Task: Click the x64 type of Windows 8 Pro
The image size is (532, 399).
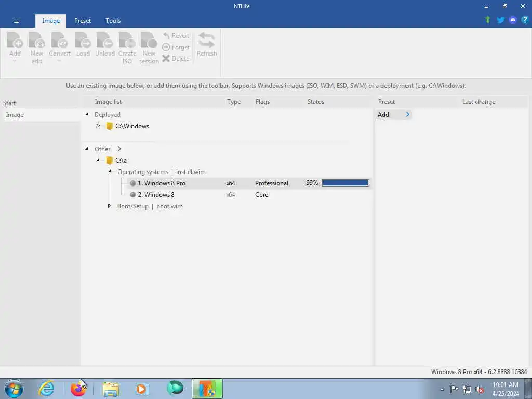Action: point(231,183)
